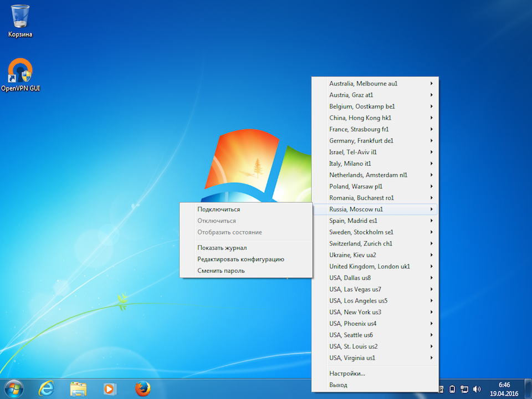Choose Показать журнал from the submenu
Screen dimensions: 532x399
tap(222, 248)
